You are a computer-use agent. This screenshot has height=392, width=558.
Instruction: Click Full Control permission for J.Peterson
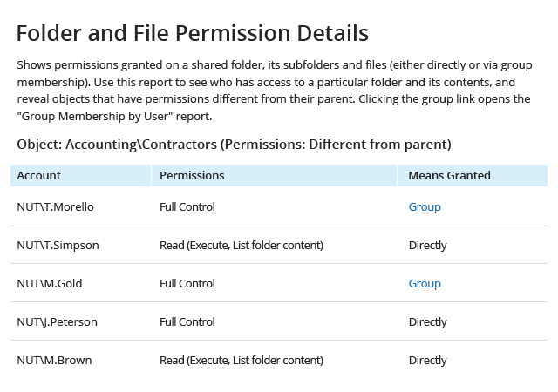187,322
